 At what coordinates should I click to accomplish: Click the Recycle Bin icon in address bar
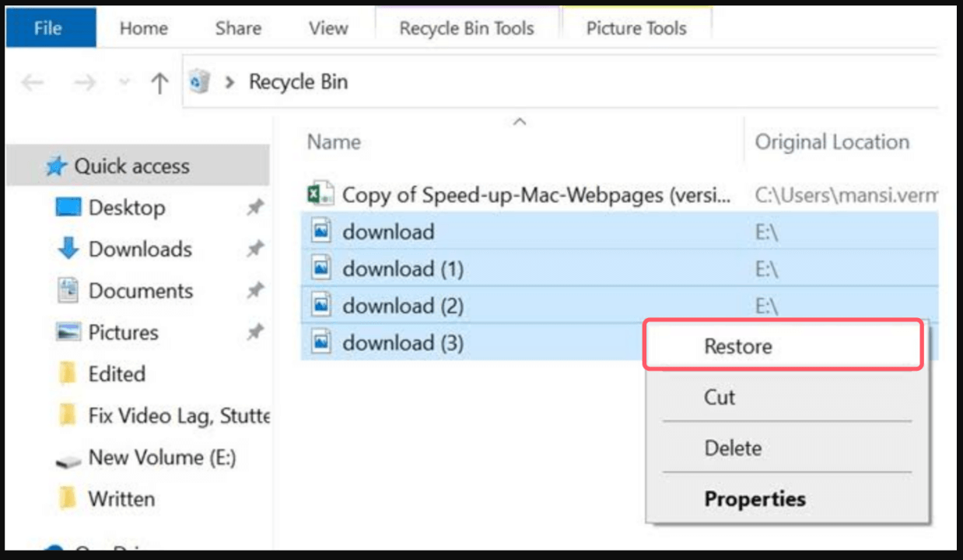[200, 82]
